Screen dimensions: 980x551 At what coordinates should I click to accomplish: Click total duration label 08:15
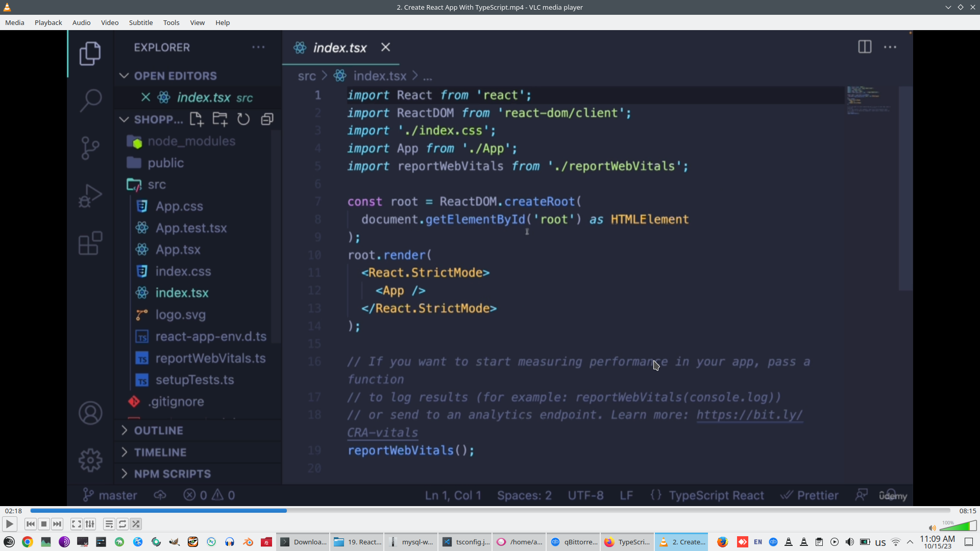967,511
